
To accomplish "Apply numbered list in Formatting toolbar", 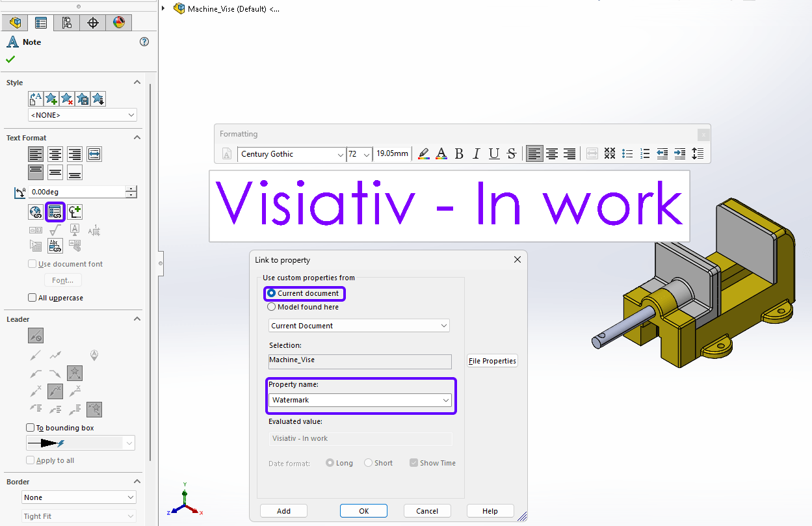I will pyautogui.click(x=645, y=154).
